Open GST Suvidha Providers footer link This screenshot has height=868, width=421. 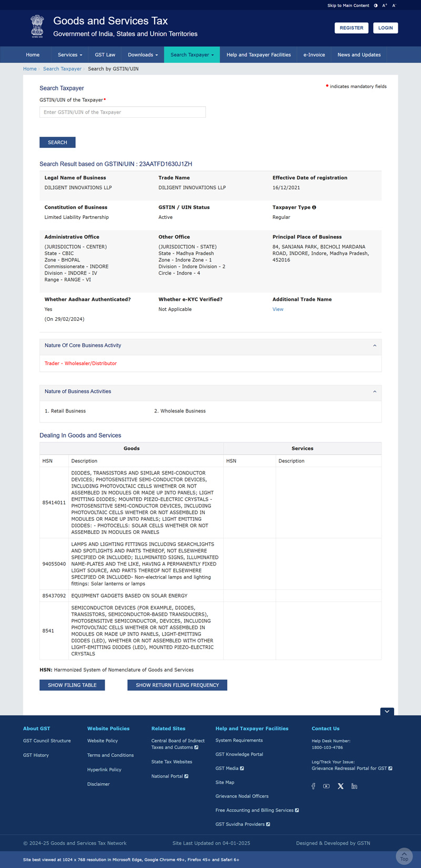(x=243, y=824)
